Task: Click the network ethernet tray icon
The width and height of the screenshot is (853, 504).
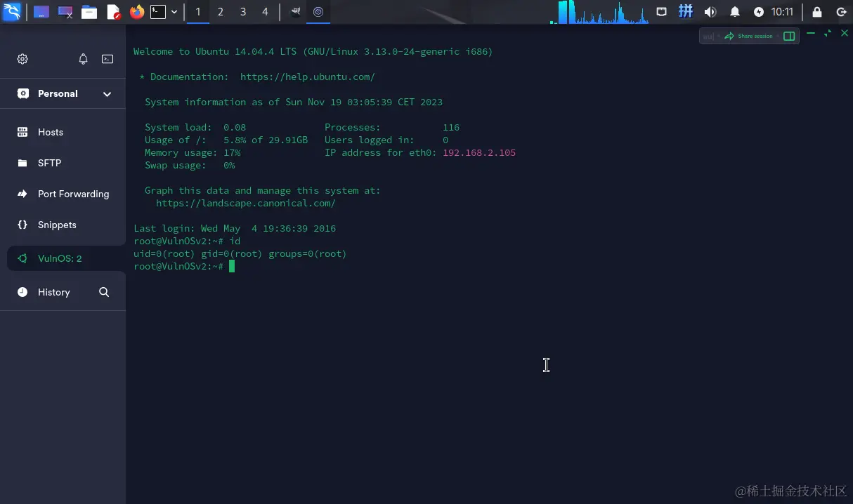Action: click(662, 11)
